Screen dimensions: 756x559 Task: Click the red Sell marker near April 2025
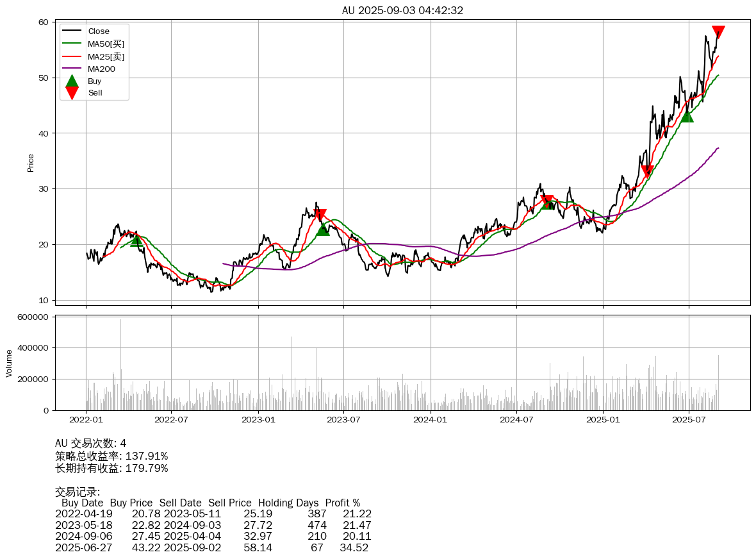(647, 171)
